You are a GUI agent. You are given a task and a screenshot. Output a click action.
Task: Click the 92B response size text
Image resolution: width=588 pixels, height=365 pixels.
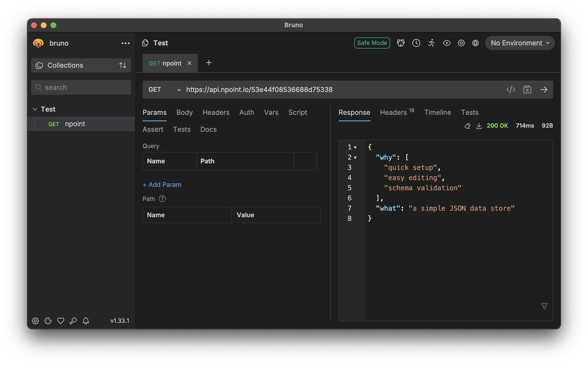coord(547,125)
